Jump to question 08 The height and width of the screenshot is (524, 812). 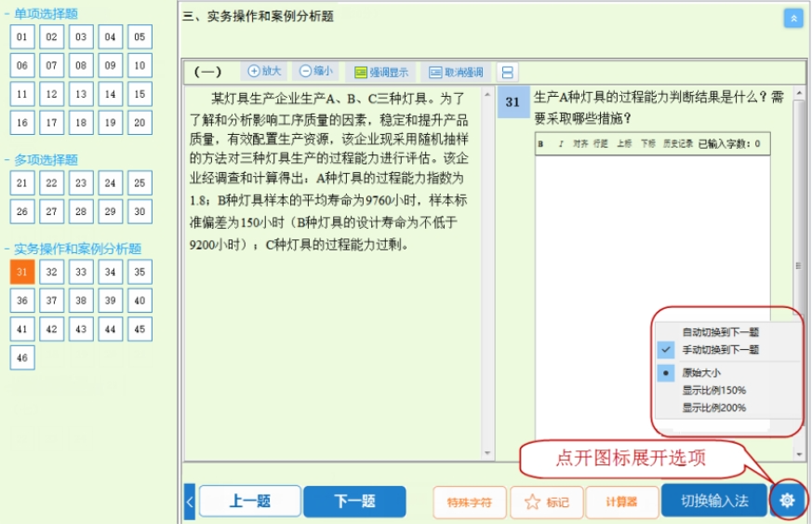tap(81, 65)
